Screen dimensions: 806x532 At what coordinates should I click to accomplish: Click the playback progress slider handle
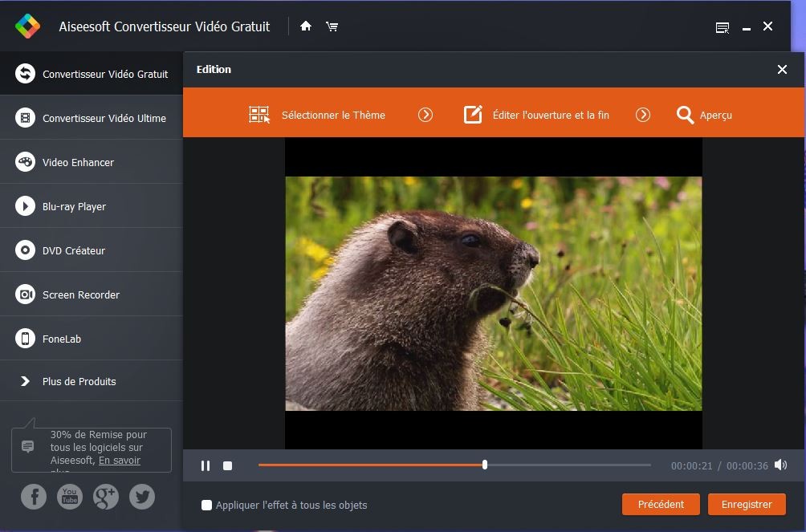point(485,465)
